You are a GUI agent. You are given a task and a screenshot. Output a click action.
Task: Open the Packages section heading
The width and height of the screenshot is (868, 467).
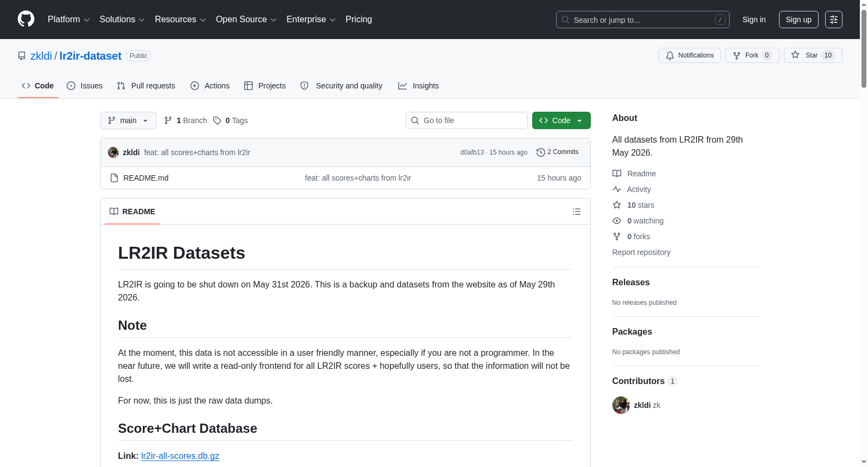pyautogui.click(x=632, y=331)
